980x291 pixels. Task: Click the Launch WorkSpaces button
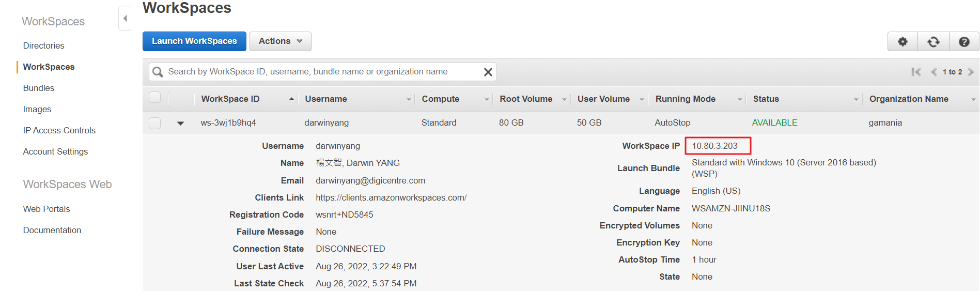(x=194, y=41)
